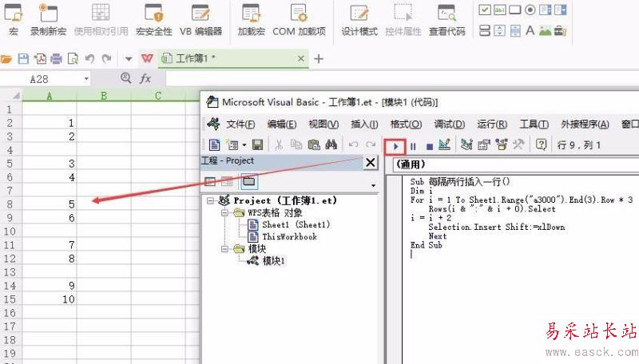This screenshot has width=639, height=364.
Task: Insert an option button control
Action: (530, 10)
